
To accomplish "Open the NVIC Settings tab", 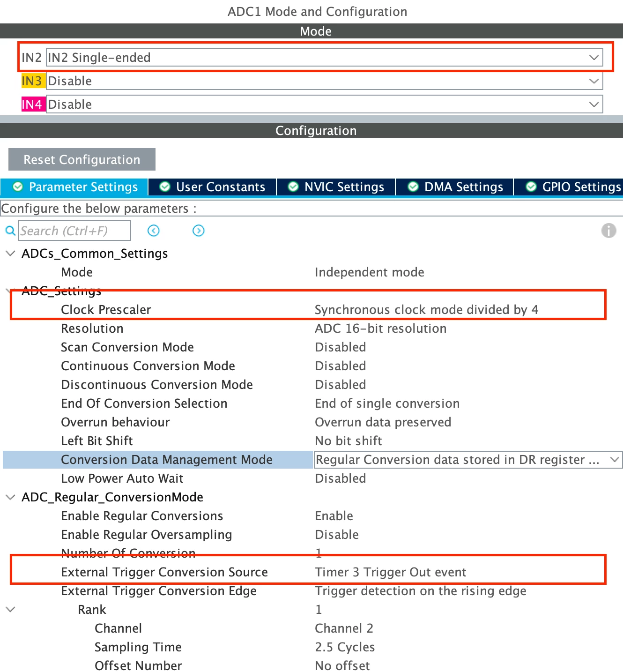I will (336, 187).
